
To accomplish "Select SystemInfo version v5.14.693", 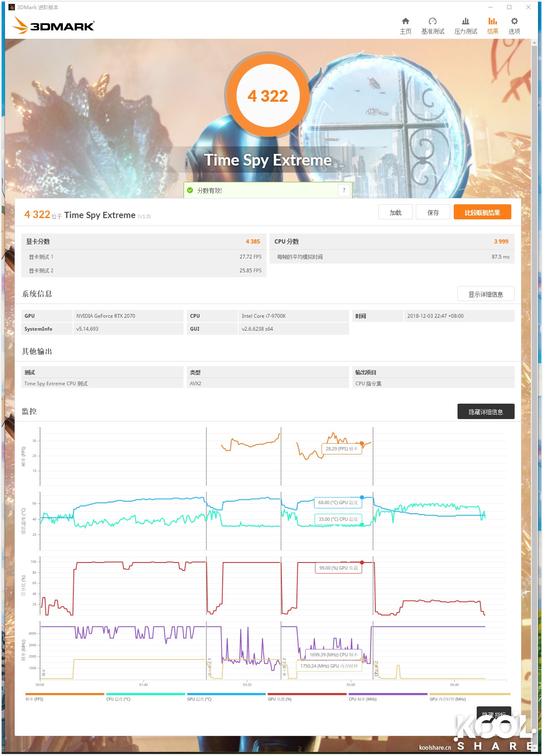I will point(87,329).
